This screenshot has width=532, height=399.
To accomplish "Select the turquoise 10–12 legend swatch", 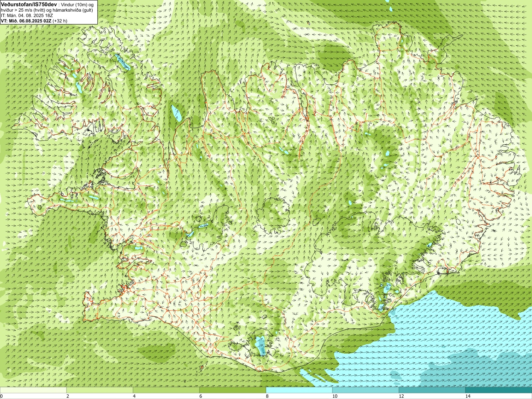I will point(366,390).
